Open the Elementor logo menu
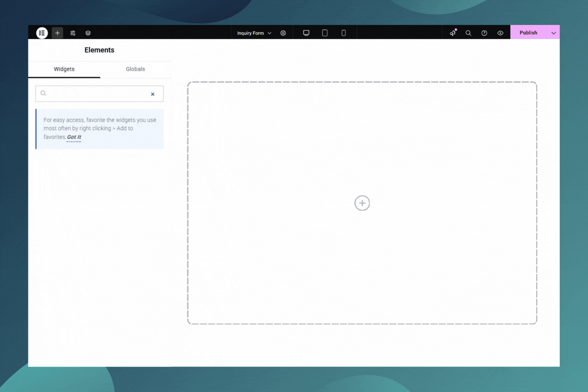588x392 pixels. 42,33
